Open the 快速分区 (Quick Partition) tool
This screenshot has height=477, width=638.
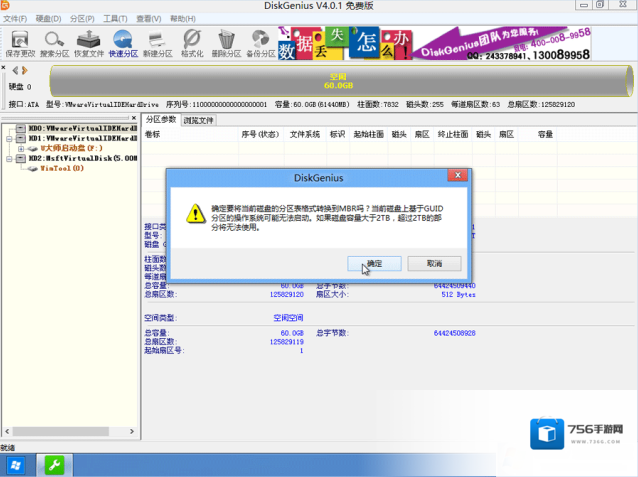[124, 42]
